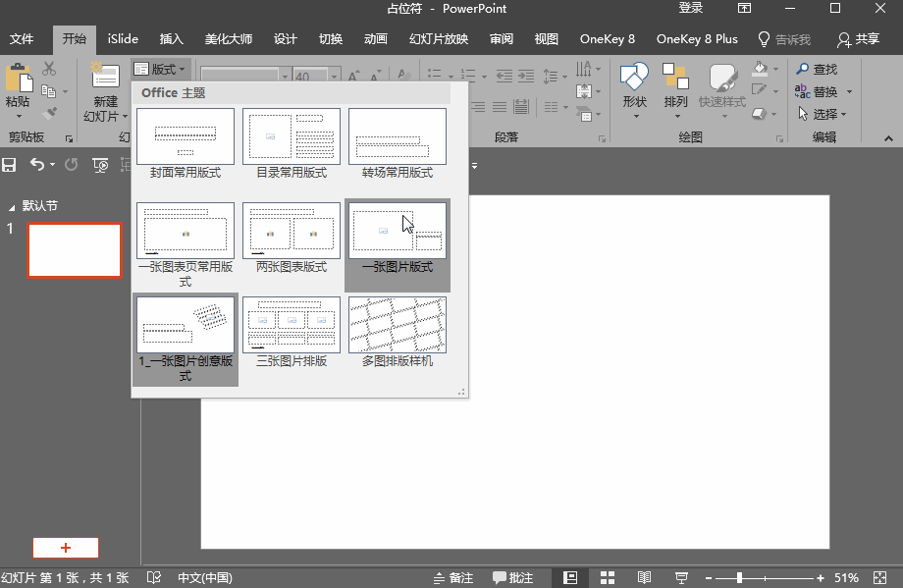This screenshot has height=588, width=903.
Task: Open the Notes pane from status bar
Action: (452, 577)
